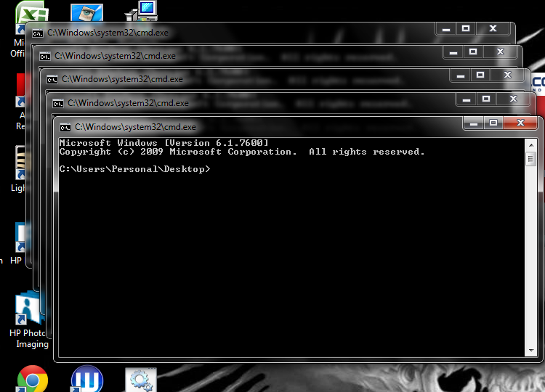Open system menu icon of second cmd window from back
Viewport: 545px width, 392px height.
[x=45, y=56]
